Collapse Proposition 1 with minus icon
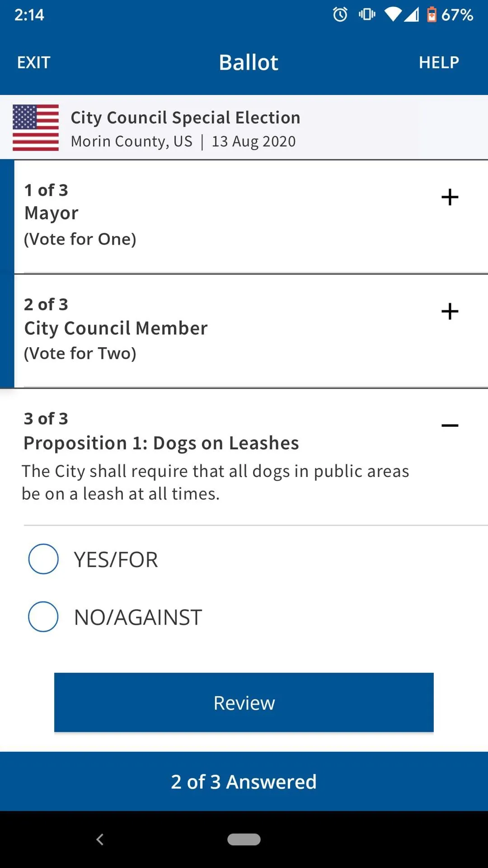The width and height of the screenshot is (488, 868). coord(450,425)
